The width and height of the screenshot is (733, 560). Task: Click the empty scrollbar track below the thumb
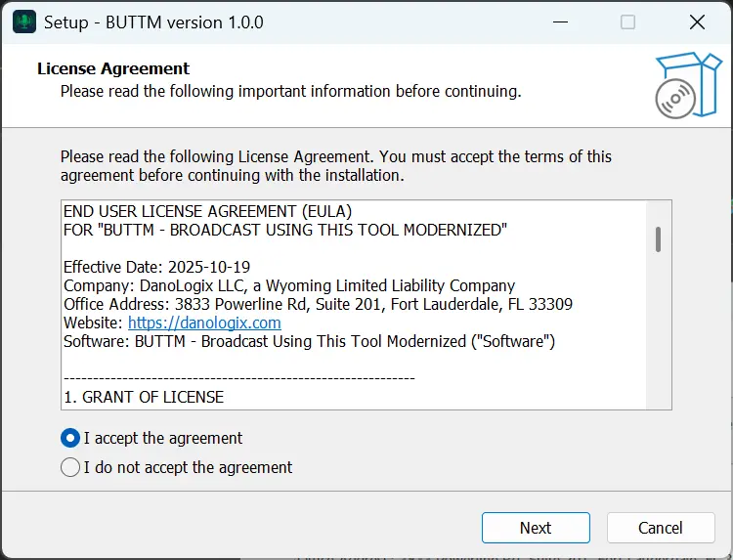pos(659,332)
